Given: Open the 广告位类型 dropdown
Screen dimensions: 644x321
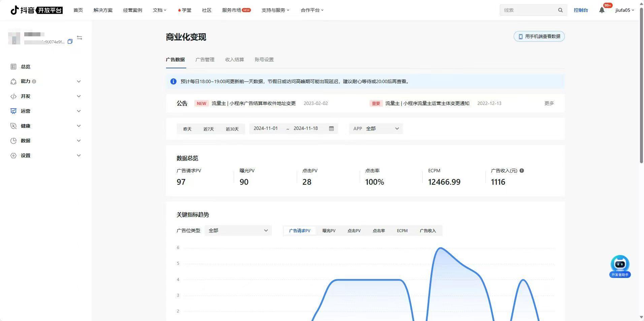Looking at the screenshot, I should pos(238,230).
